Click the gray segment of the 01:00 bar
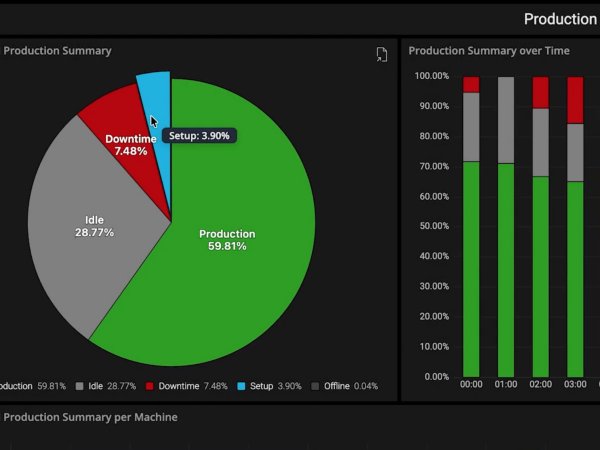 (x=506, y=120)
